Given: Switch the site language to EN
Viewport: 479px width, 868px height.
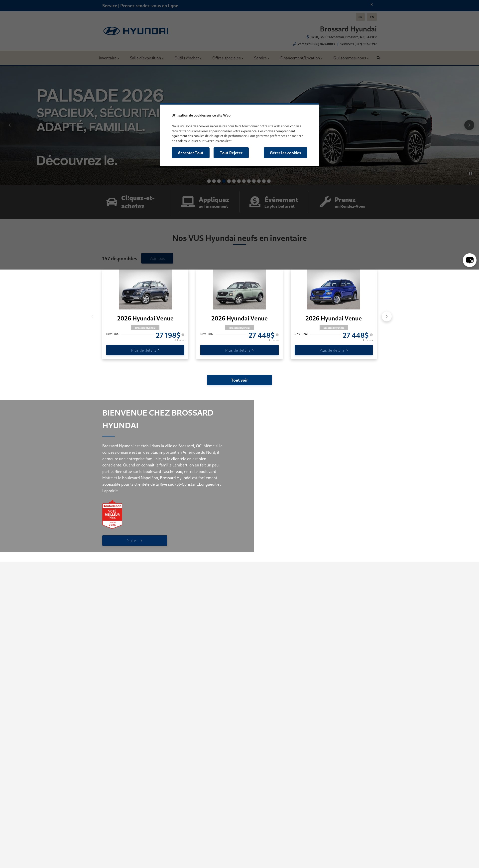Looking at the screenshot, I should 372,17.
